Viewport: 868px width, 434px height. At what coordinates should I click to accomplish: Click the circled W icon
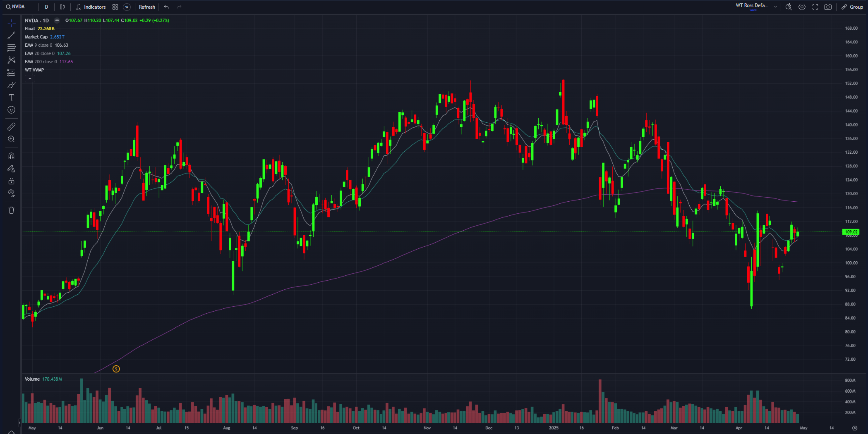tap(127, 7)
